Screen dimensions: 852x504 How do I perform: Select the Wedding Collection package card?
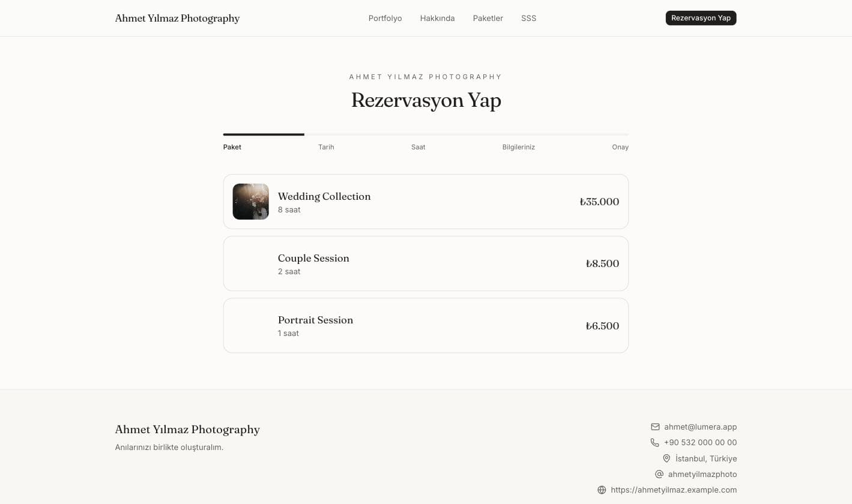coord(426,202)
